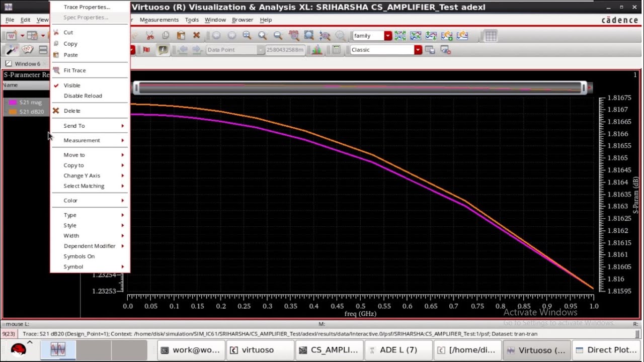Click the Zoom Out magnifier with minus

pos(278,36)
